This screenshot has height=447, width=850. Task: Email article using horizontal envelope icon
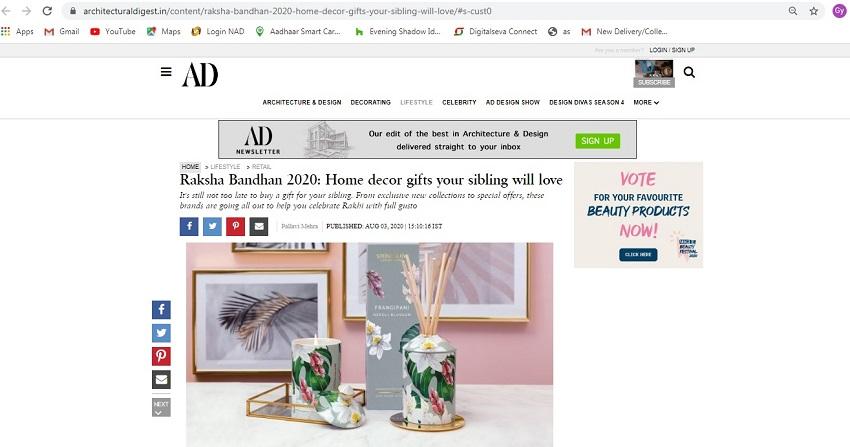(x=259, y=226)
